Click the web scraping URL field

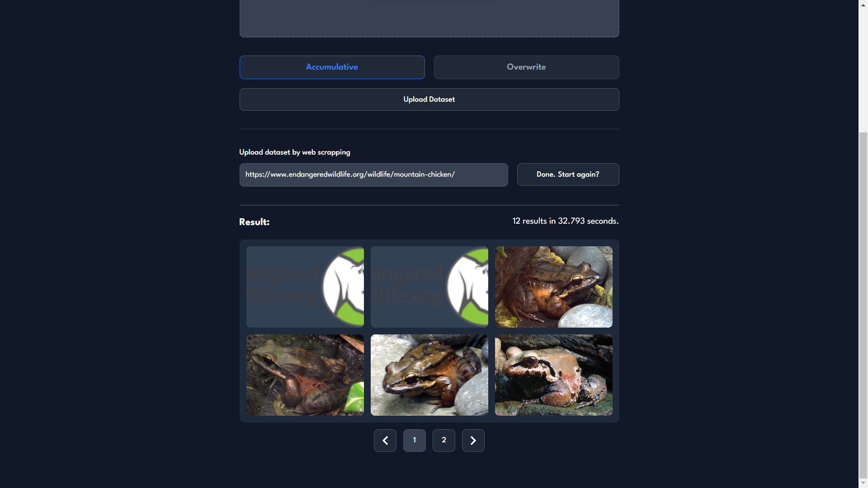(373, 175)
